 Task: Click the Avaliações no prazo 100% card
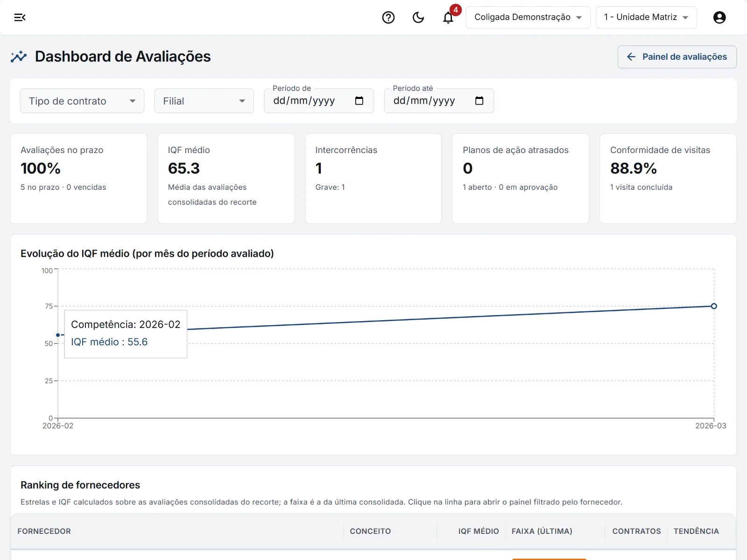point(79,179)
